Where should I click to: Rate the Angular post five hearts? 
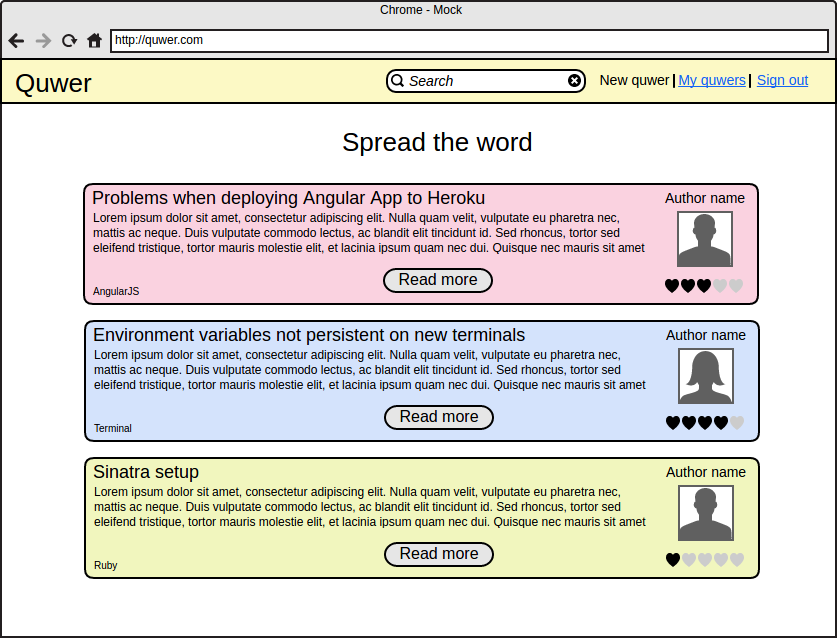[x=736, y=286]
